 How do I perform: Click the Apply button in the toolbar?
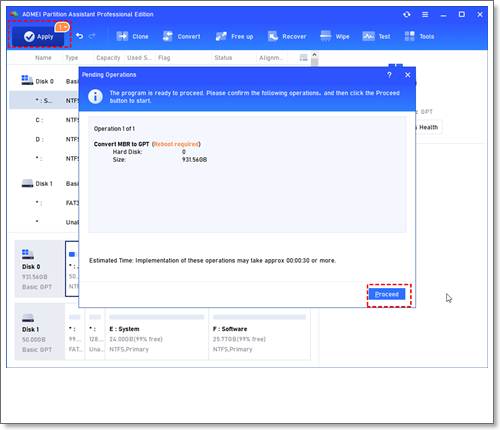(39, 36)
